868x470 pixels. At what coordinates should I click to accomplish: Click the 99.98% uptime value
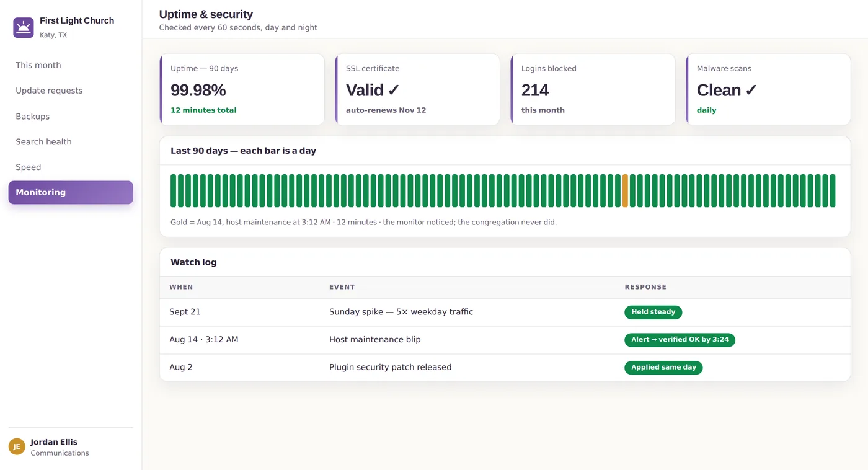(198, 91)
